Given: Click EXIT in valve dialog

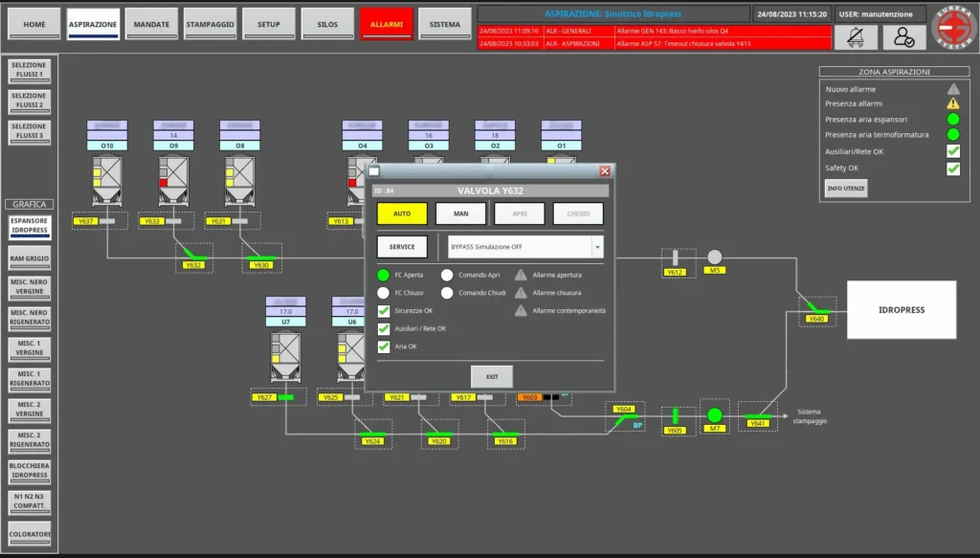Looking at the screenshot, I should click(x=492, y=377).
